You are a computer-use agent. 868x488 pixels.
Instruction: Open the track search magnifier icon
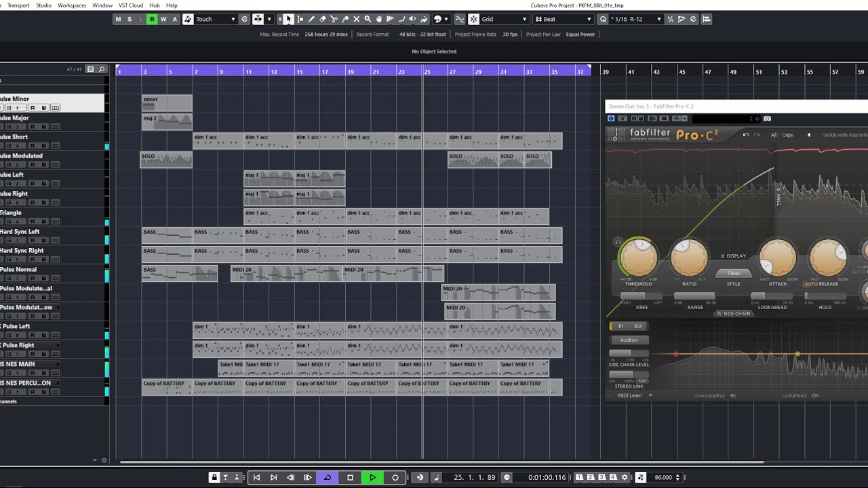click(x=102, y=69)
